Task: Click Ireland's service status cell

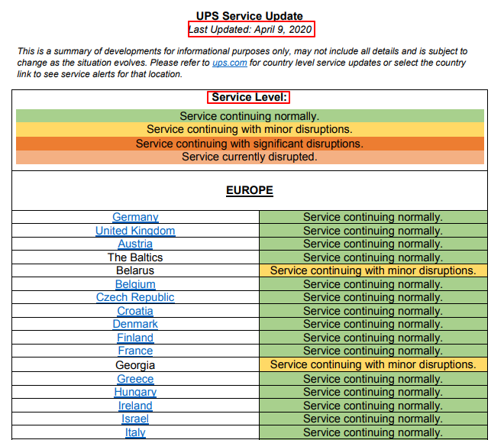Action: (373, 406)
